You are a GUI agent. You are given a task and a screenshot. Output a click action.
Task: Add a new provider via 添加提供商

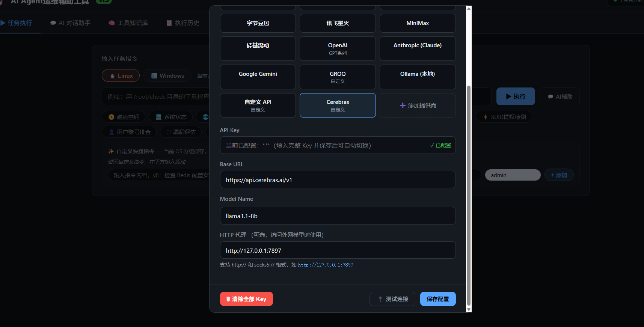pyautogui.click(x=418, y=105)
